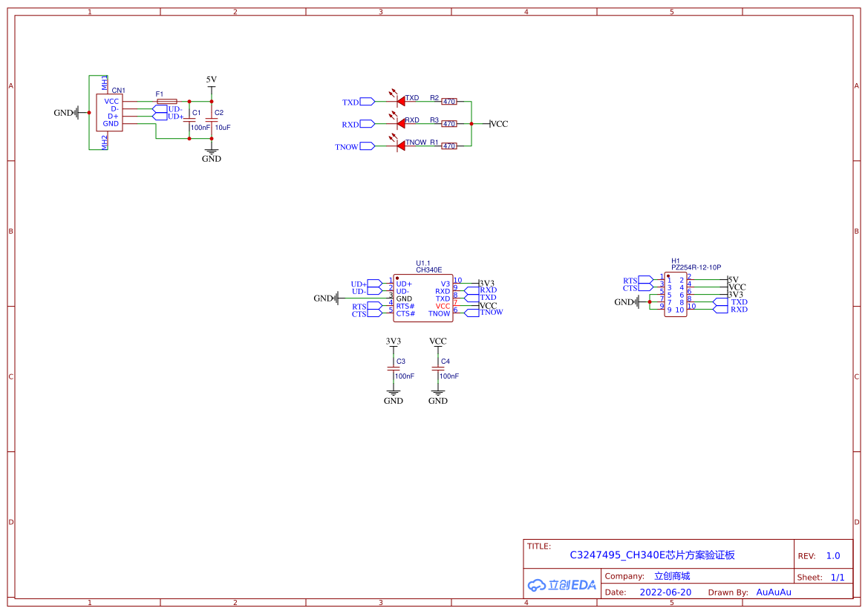The width and height of the screenshot is (868, 614).
Task: Select the Drawn By AuAuAu field
Action: 774,592
